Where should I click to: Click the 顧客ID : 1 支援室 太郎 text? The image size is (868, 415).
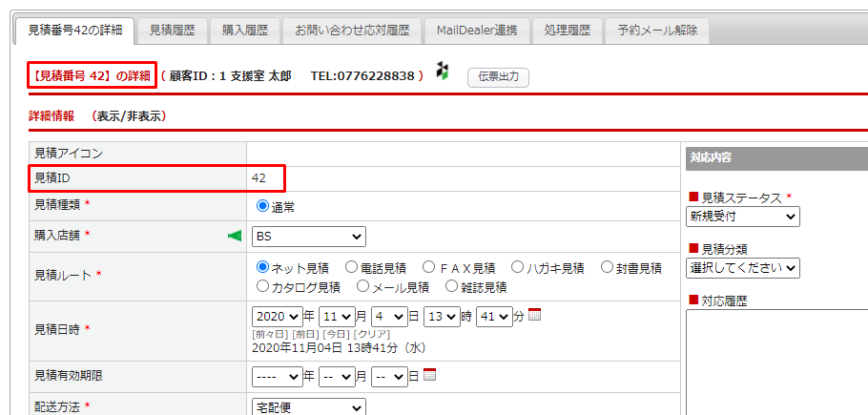click(230, 75)
